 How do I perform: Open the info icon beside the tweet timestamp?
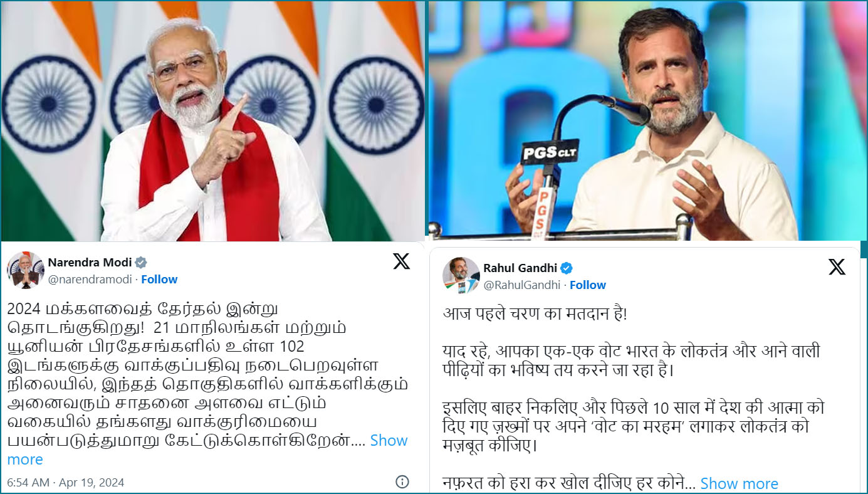(x=402, y=481)
